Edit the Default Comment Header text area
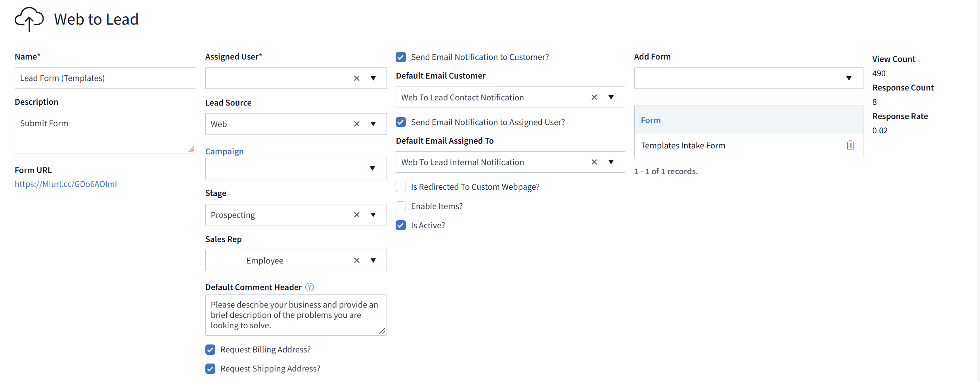This screenshot has width=980, height=381. pyautogui.click(x=296, y=315)
